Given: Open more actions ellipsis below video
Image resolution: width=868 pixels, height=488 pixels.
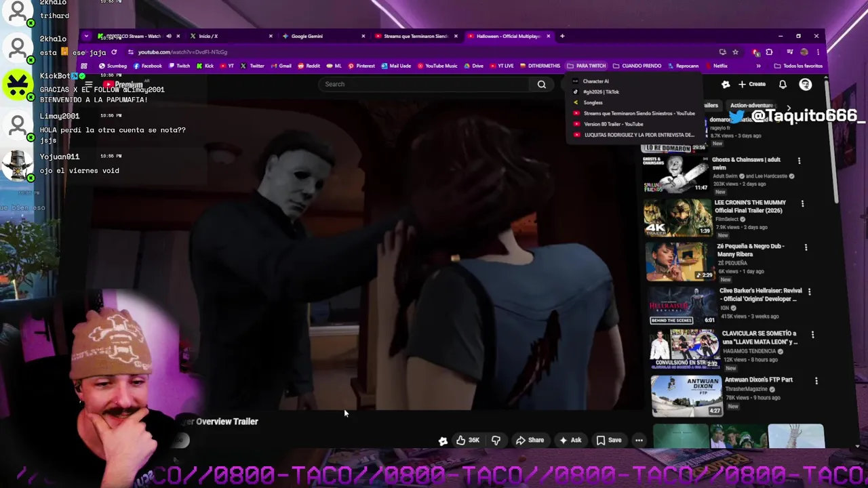Looking at the screenshot, I should click(x=639, y=440).
